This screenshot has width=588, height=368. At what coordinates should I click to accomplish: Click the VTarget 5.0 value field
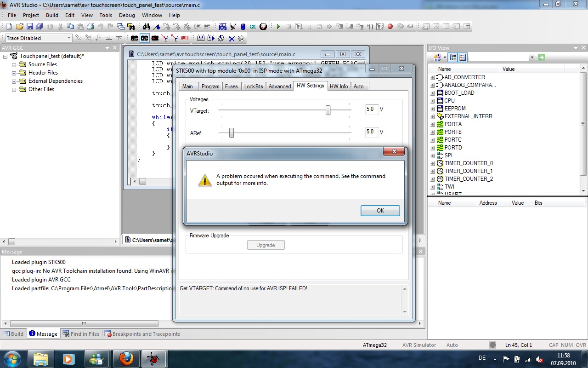coord(372,109)
